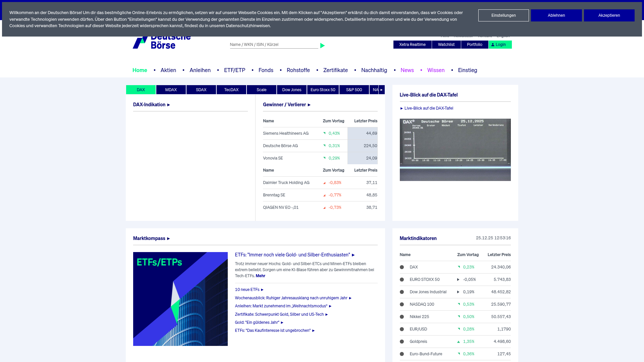644x362 pixels.
Task: Select the Scale index tab
Action: (262, 90)
